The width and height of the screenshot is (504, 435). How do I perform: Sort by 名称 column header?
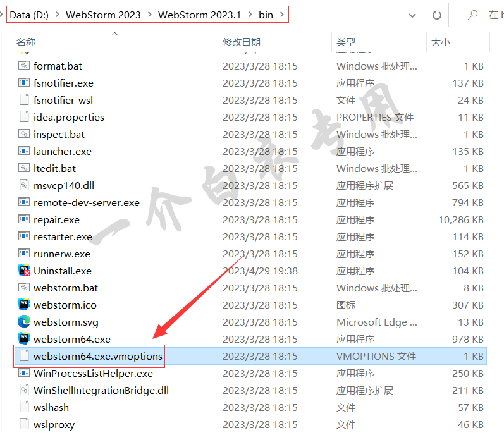click(26, 42)
